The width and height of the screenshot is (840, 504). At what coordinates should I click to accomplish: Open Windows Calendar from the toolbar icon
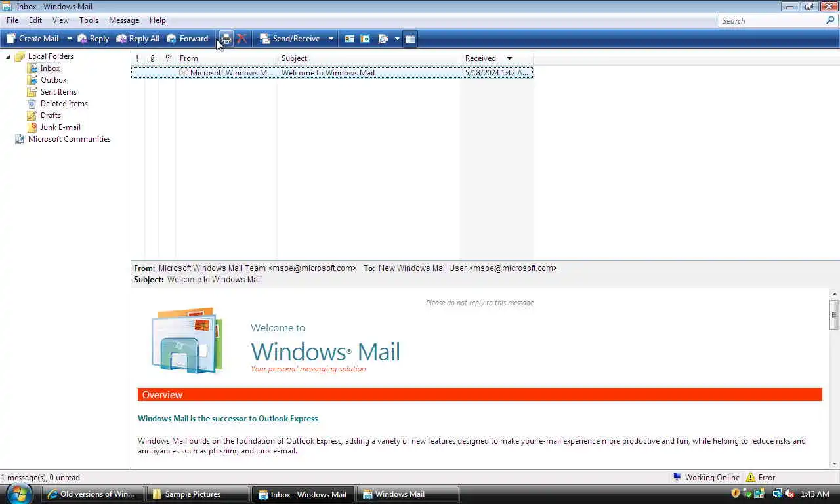(x=366, y=39)
